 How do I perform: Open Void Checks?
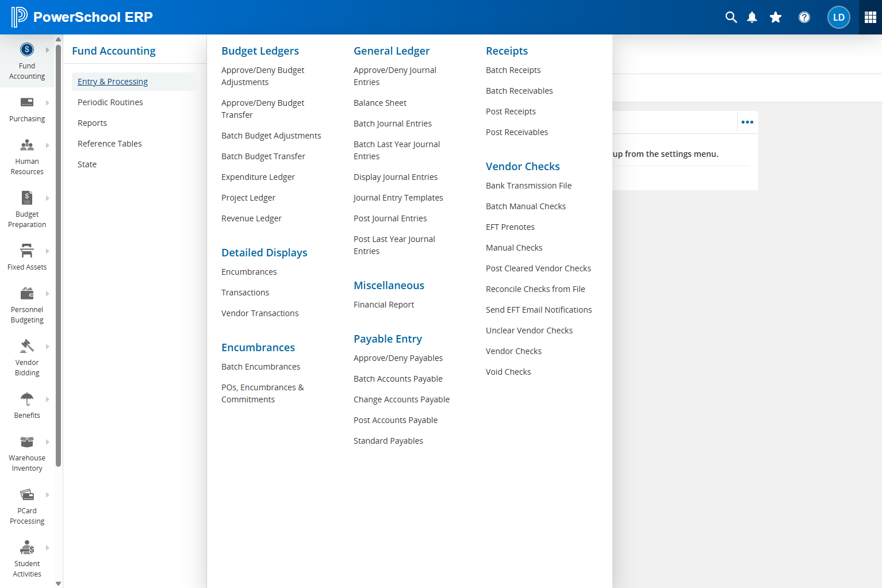point(508,372)
